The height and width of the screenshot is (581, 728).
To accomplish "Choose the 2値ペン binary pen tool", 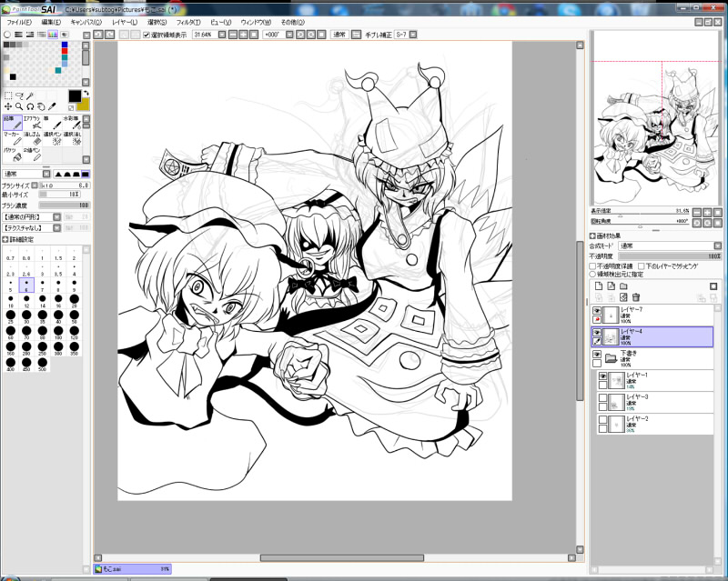I will click(32, 155).
